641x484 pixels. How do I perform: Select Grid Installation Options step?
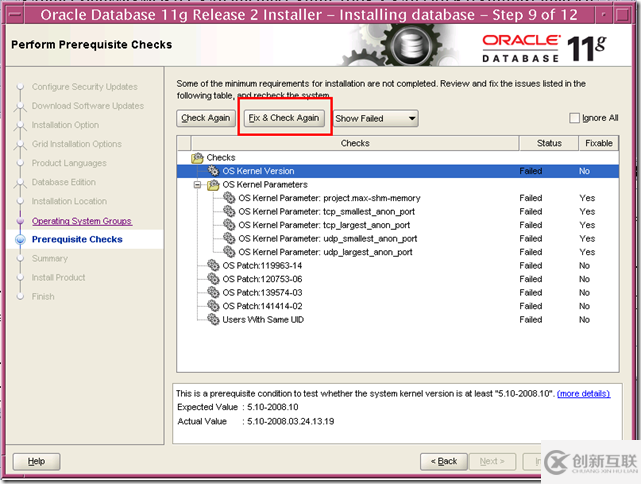[x=77, y=144]
